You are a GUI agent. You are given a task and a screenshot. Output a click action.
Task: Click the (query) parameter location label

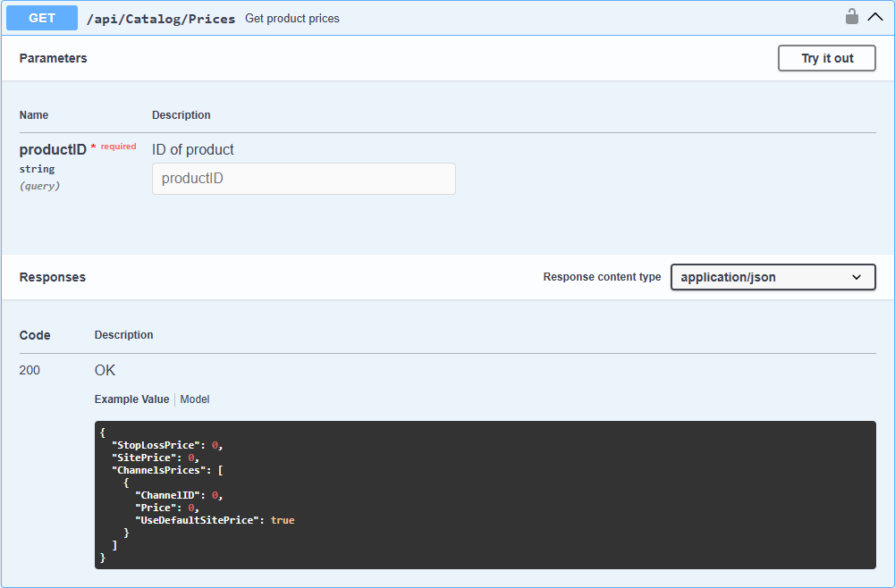tap(39, 186)
